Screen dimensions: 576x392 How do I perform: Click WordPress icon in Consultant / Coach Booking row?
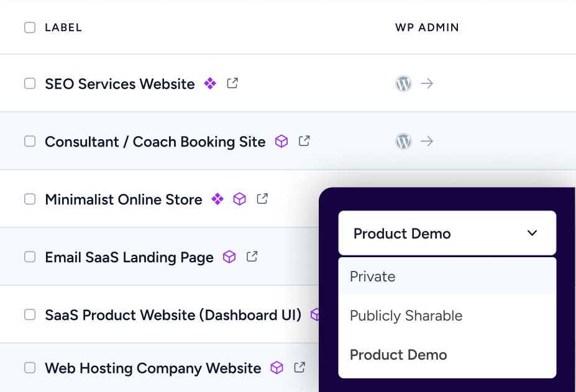click(x=404, y=142)
